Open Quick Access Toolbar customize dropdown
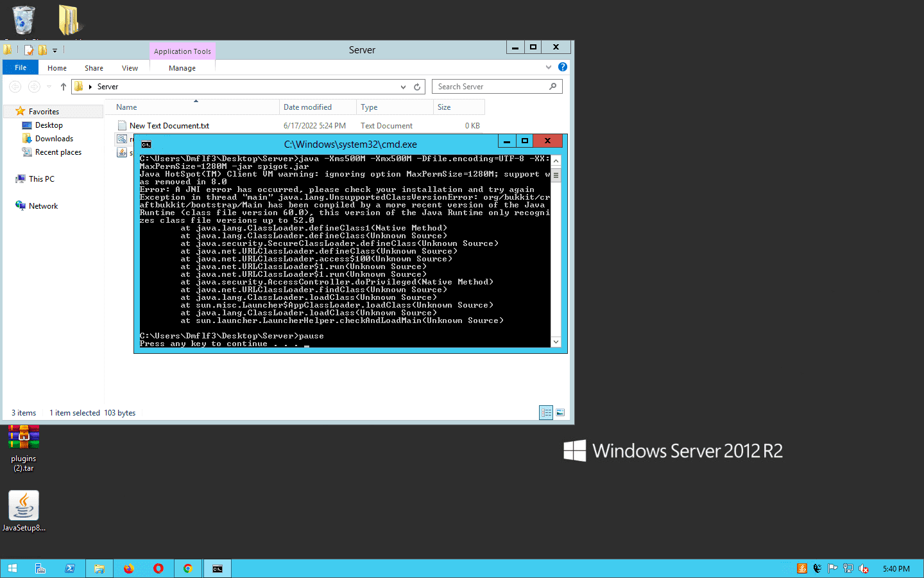This screenshot has width=924, height=578. coord(55,50)
